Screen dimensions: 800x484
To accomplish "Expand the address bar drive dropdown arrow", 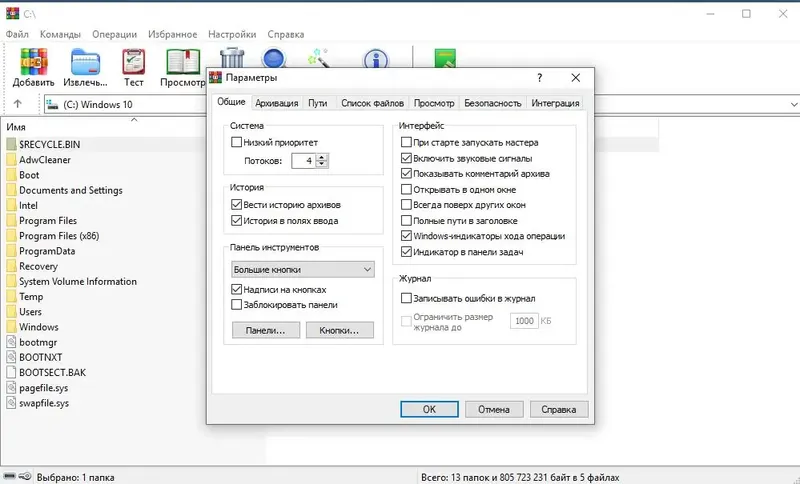I will pos(794,105).
